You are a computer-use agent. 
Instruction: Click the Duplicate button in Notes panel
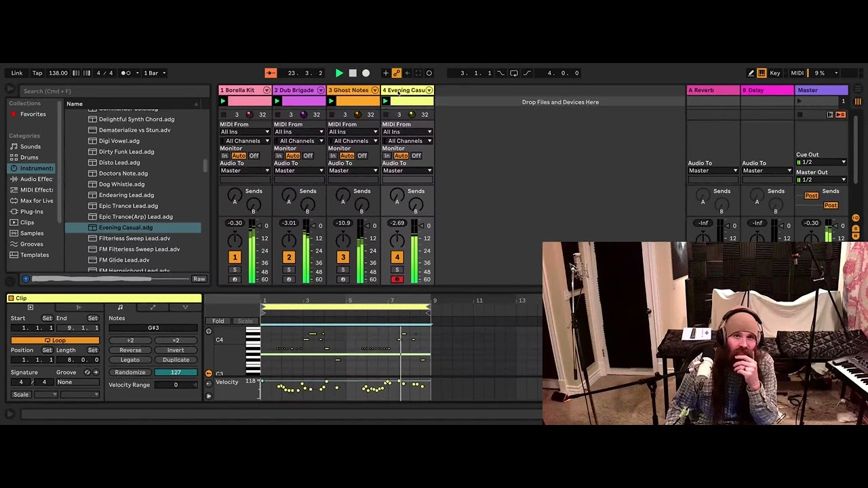pyautogui.click(x=176, y=360)
